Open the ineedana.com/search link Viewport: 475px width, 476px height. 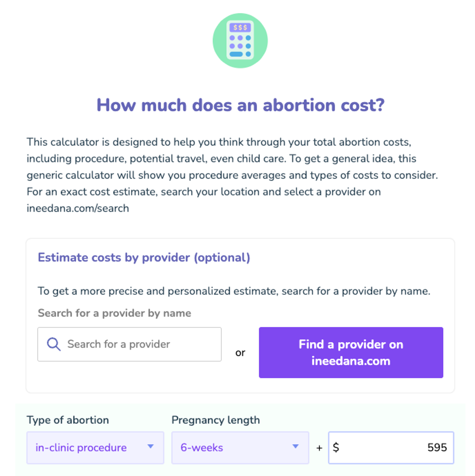77,208
